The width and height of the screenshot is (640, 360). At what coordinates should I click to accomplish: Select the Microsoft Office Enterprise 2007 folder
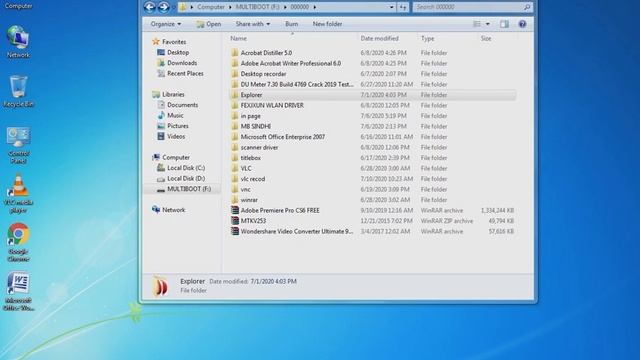coord(283,137)
